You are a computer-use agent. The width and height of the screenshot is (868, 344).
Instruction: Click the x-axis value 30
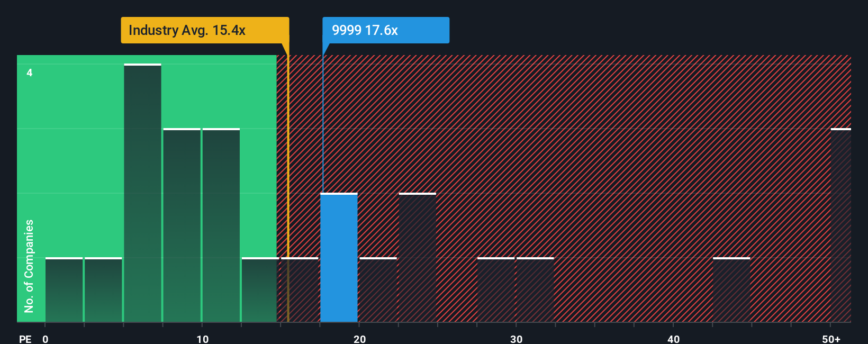[516, 339]
